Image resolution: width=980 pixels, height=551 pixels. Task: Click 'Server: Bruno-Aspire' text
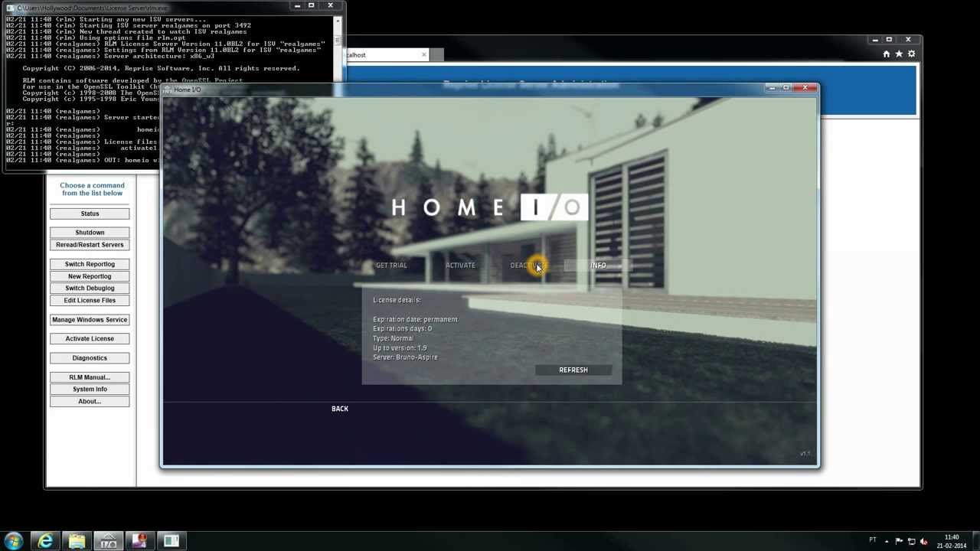pos(405,357)
